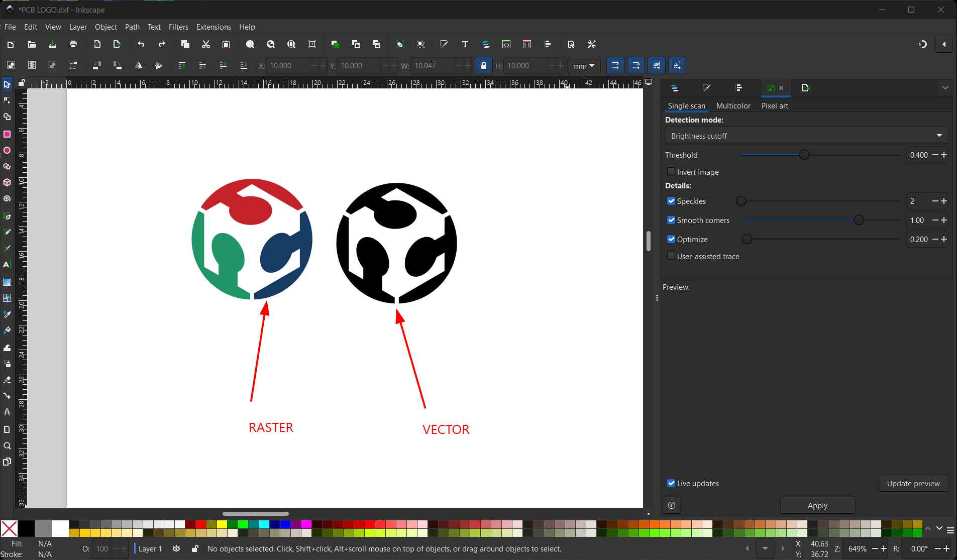
Task: Click the Save document icon
Action: [x=52, y=44]
